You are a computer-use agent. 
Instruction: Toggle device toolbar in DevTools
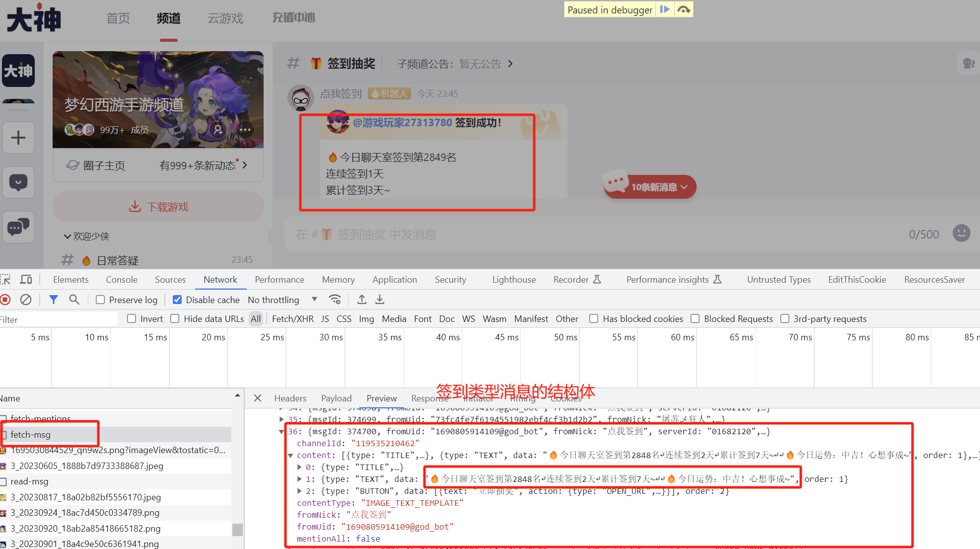[26, 280]
